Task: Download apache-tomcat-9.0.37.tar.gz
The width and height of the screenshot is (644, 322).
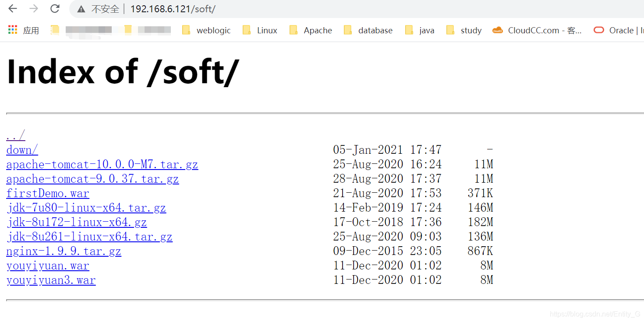Action: (92, 179)
